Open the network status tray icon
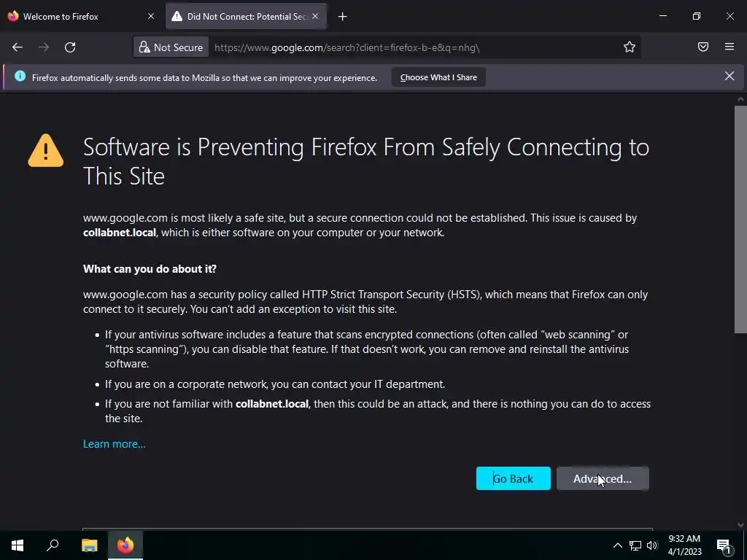Image resolution: width=747 pixels, height=560 pixels. (x=635, y=545)
